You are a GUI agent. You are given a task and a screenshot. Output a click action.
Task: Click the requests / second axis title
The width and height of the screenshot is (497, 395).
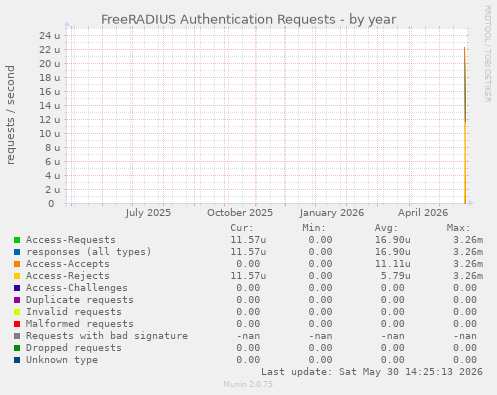point(10,115)
